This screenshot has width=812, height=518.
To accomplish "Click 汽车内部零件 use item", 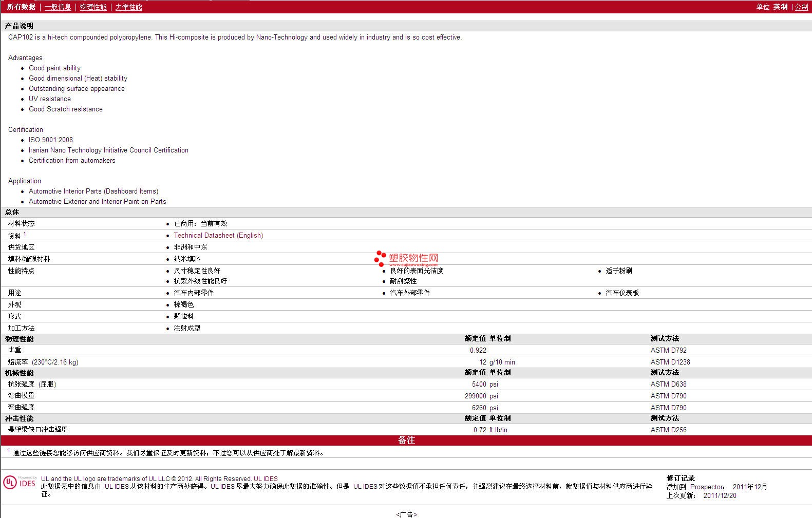I will tap(194, 293).
